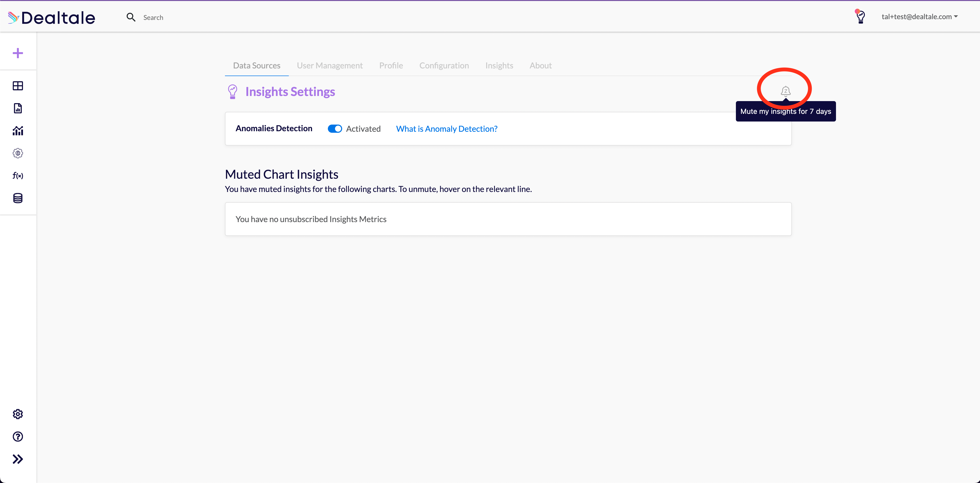Open the reports document icon in sidebar
980x483 pixels.
pyautogui.click(x=18, y=108)
